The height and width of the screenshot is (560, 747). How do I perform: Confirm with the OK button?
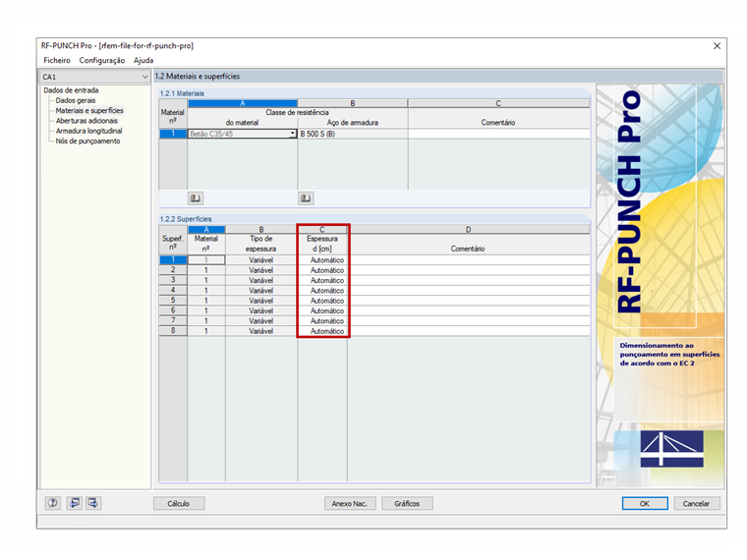point(645,503)
